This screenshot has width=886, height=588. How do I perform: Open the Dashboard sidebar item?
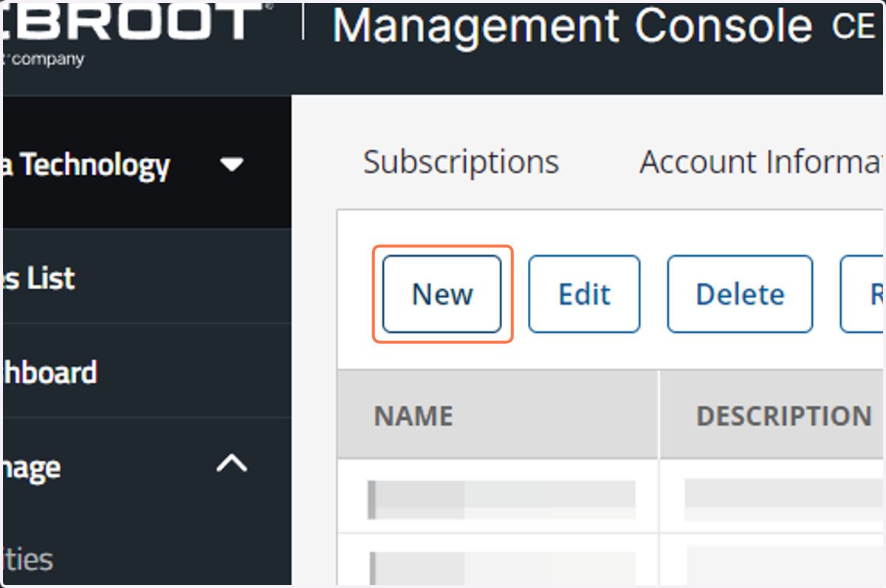pos(145,372)
